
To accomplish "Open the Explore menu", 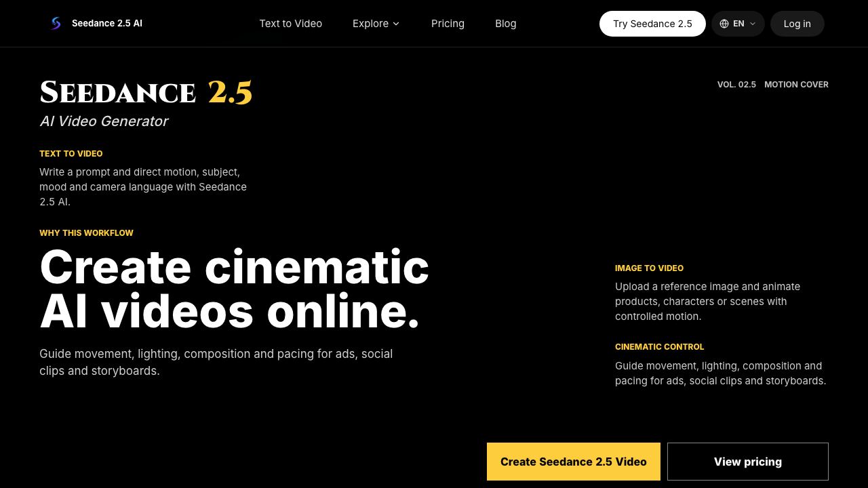I will point(376,23).
